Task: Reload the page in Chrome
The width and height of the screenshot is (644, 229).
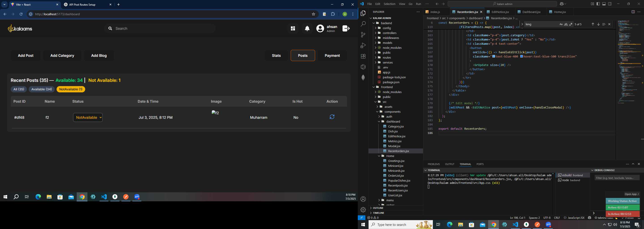Action: pyautogui.click(x=21, y=14)
